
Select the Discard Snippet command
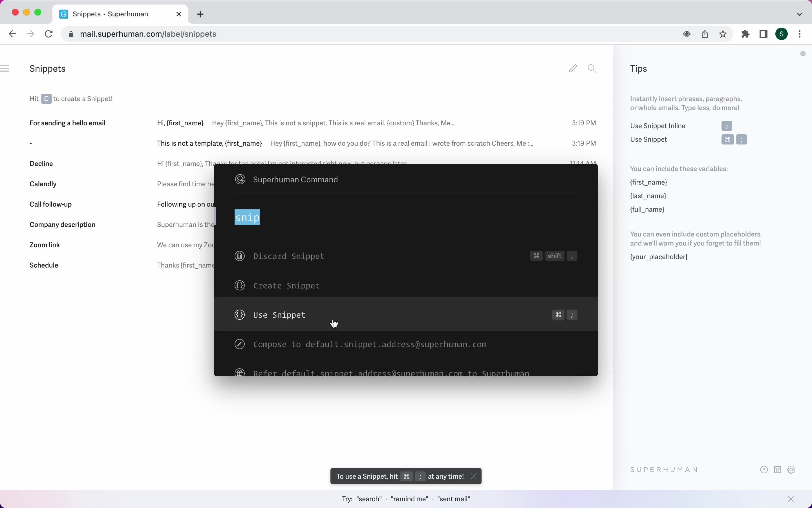[x=406, y=256]
